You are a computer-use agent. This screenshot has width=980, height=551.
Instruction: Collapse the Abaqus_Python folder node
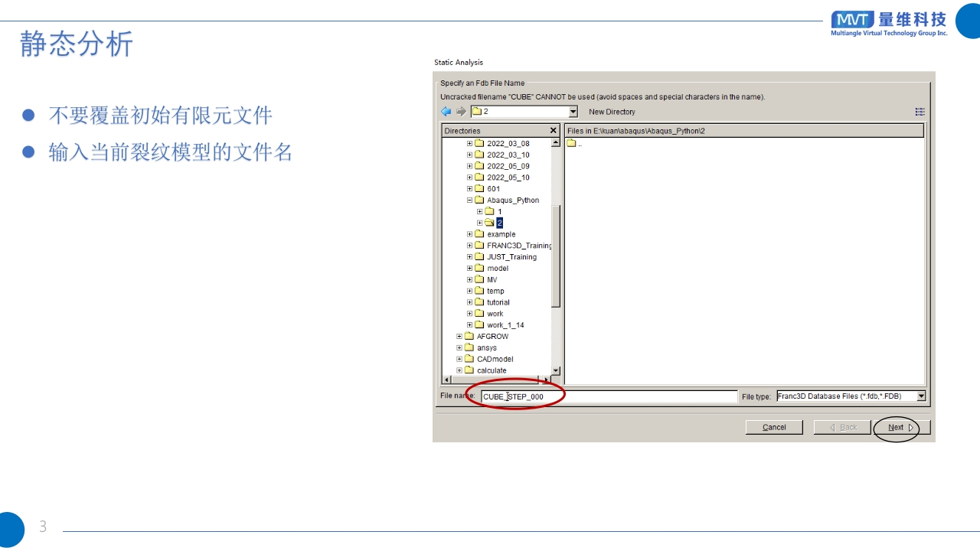469,201
